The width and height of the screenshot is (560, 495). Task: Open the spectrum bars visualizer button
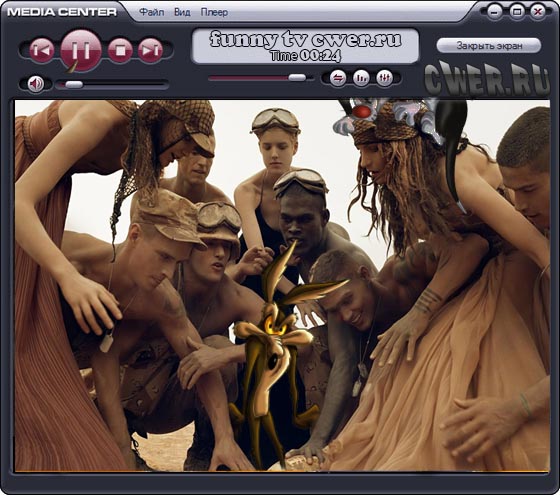(361, 78)
